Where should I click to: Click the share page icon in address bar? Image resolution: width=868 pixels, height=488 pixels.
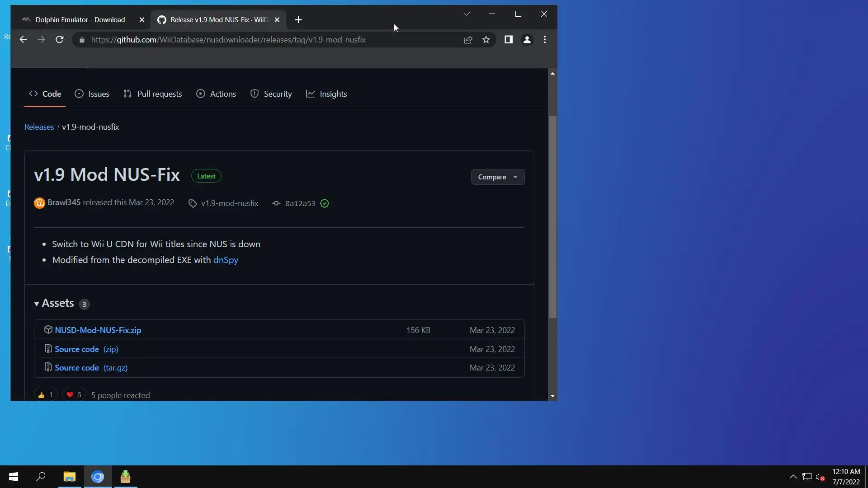click(468, 40)
